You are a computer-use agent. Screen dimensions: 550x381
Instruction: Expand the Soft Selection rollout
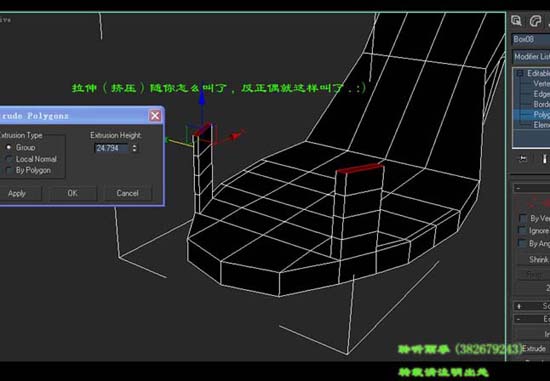(532, 306)
